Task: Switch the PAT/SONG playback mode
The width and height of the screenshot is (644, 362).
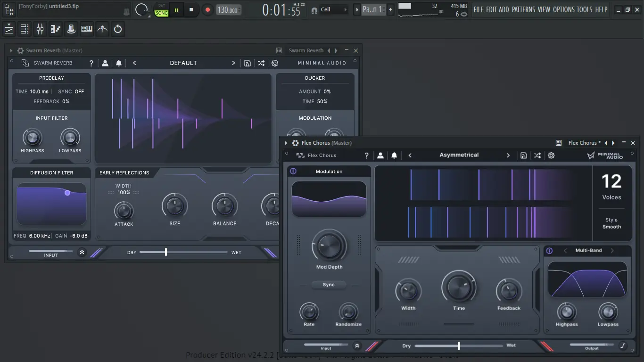Action: click(162, 10)
